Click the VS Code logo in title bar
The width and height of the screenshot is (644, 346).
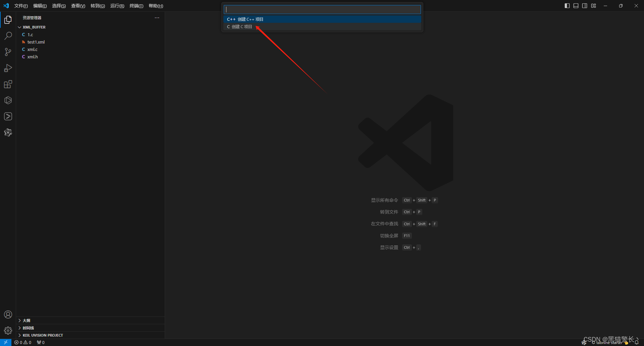pos(6,6)
